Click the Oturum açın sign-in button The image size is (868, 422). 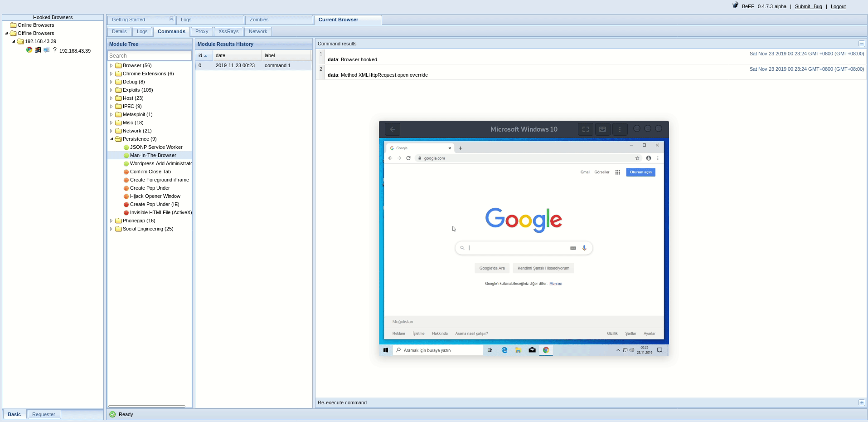[x=640, y=172]
